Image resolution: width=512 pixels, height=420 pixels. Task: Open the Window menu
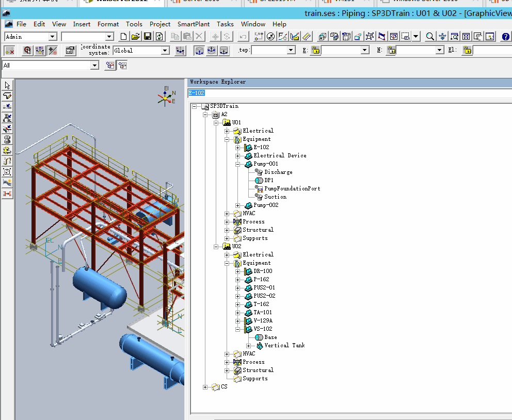(253, 24)
